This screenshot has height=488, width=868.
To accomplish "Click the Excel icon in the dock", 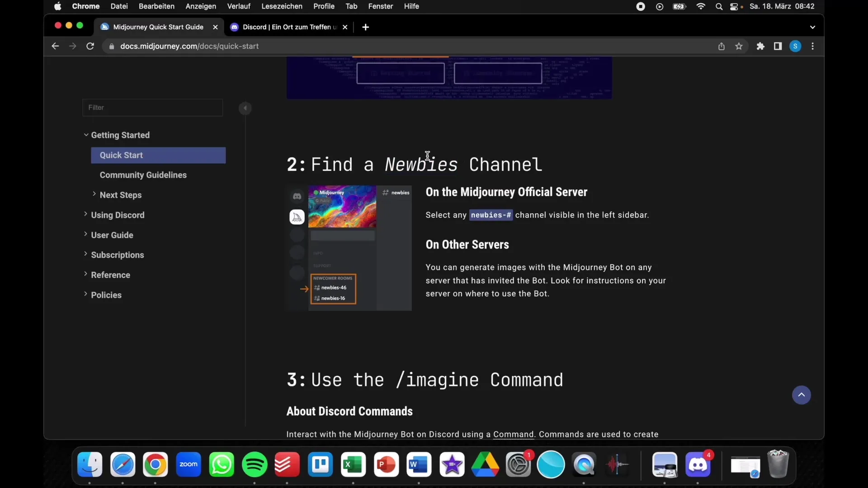I will tap(353, 464).
